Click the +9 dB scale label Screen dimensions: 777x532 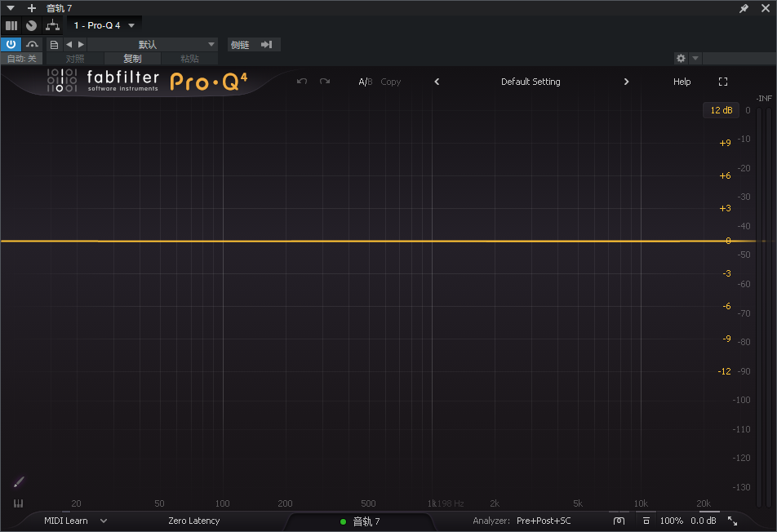(x=725, y=143)
